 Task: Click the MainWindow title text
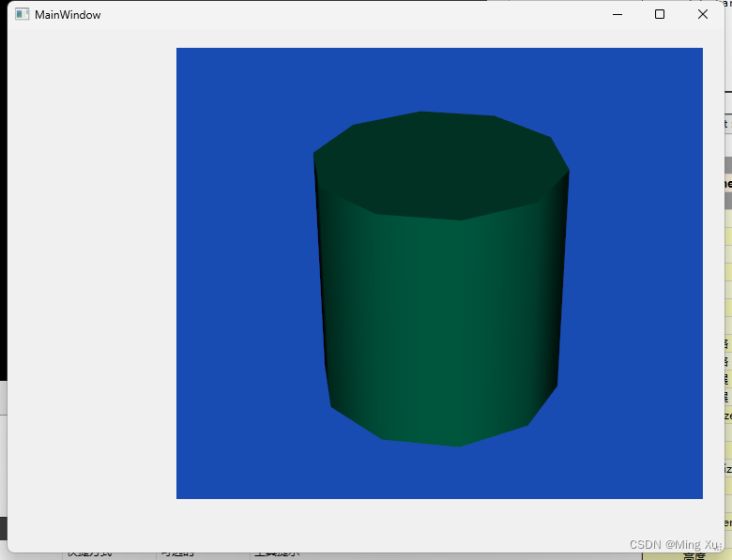[68, 15]
